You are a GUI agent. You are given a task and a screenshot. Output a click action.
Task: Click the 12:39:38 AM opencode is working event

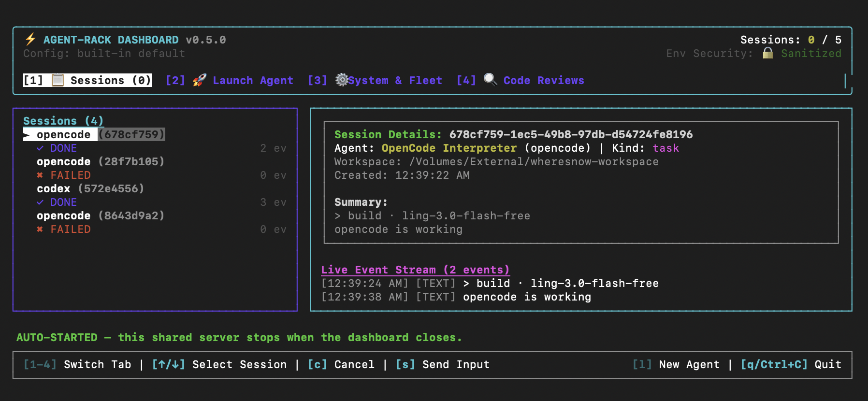456,297
